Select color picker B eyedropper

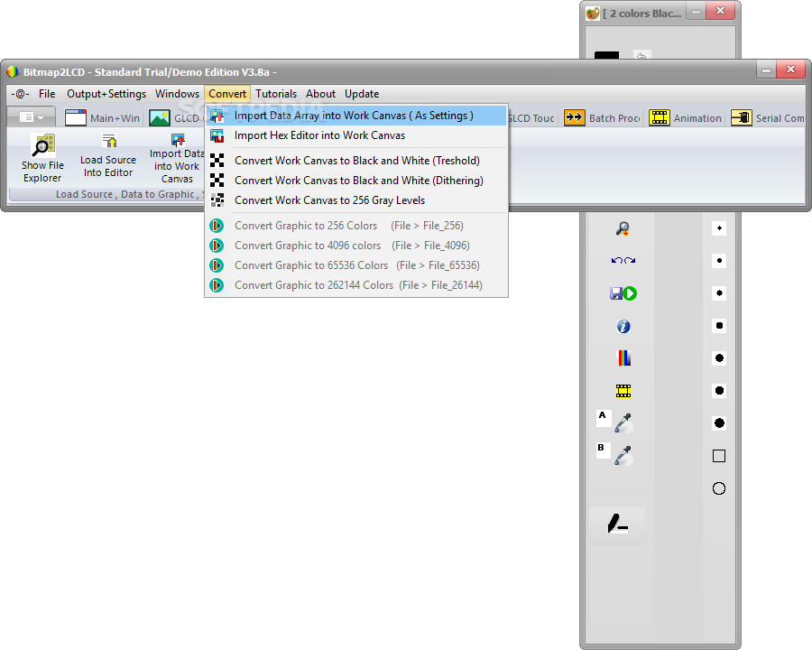[623, 456]
